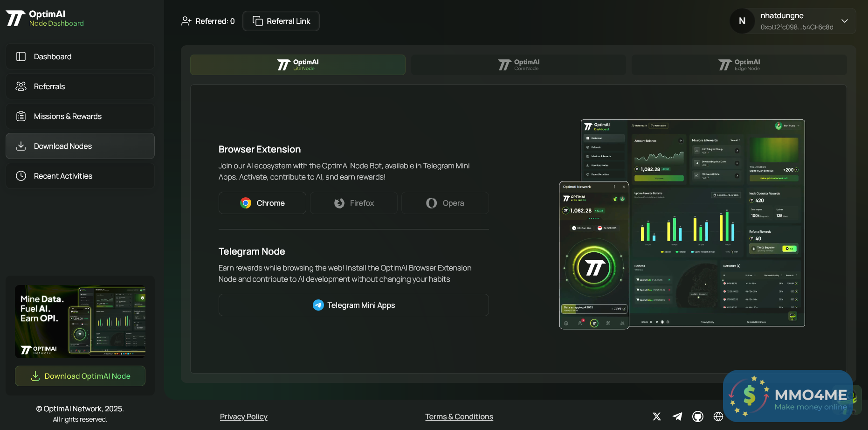
Task: Open Telegram Mini Apps
Action: 354,305
